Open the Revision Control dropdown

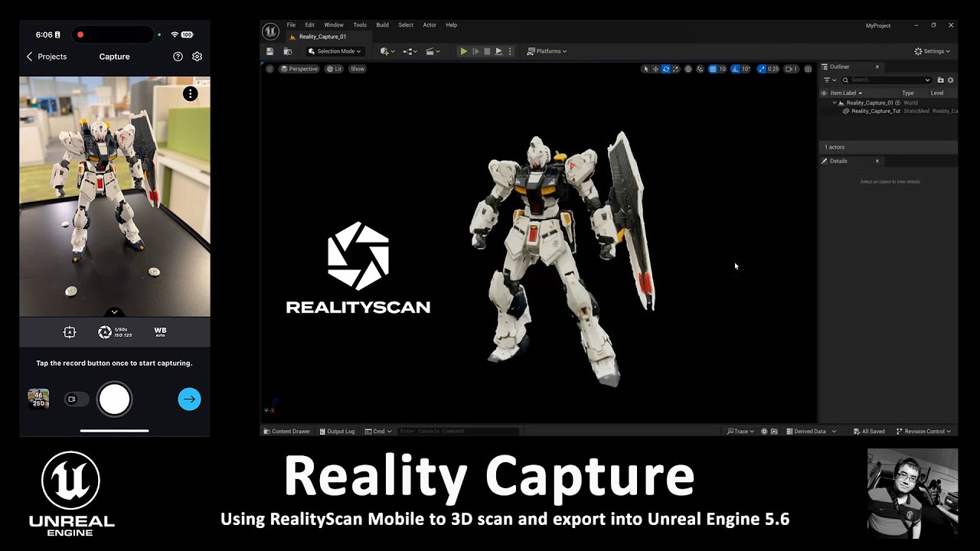[x=923, y=431]
